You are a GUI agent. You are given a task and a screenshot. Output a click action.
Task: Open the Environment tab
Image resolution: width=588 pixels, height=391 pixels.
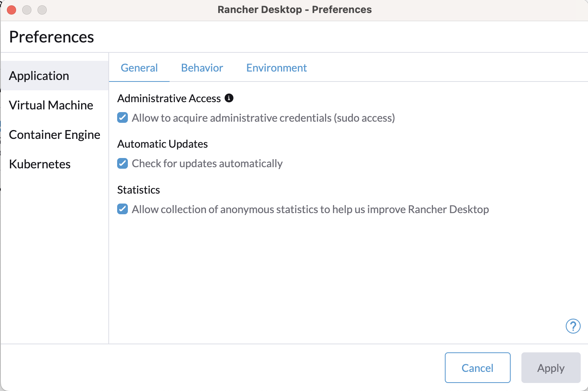click(276, 68)
